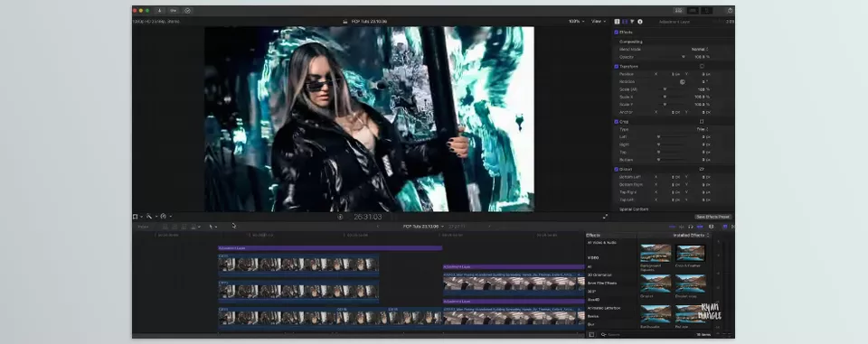
Task: Click the Crop on-screen controls icon
Action: tap(702, 122)
